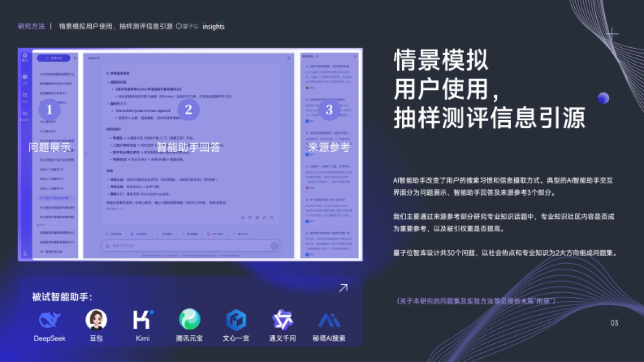Image resolution: width=644 pixels, height=362 pixels.
Task: Toggle the PPT制作 mode chip
Action: pyautogui.click(x=215, y=233)
